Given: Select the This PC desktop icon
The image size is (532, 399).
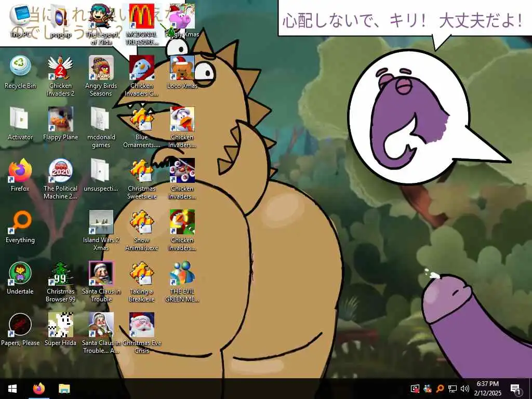Looking at the screenshot, I should pos(20,20).
